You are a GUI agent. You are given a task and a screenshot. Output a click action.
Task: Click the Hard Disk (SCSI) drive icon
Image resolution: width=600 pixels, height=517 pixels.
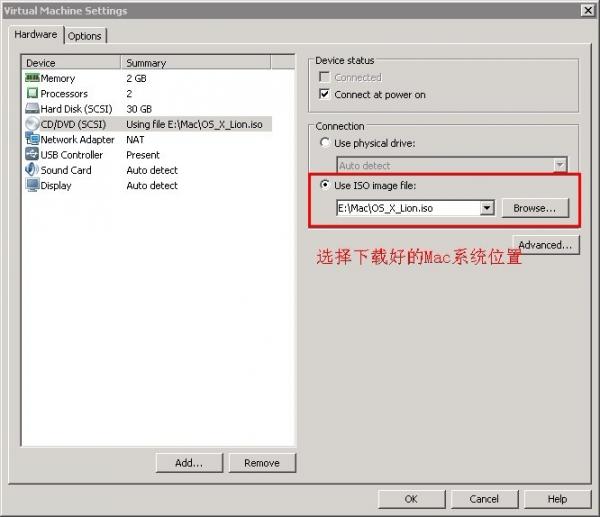[32, 108]
